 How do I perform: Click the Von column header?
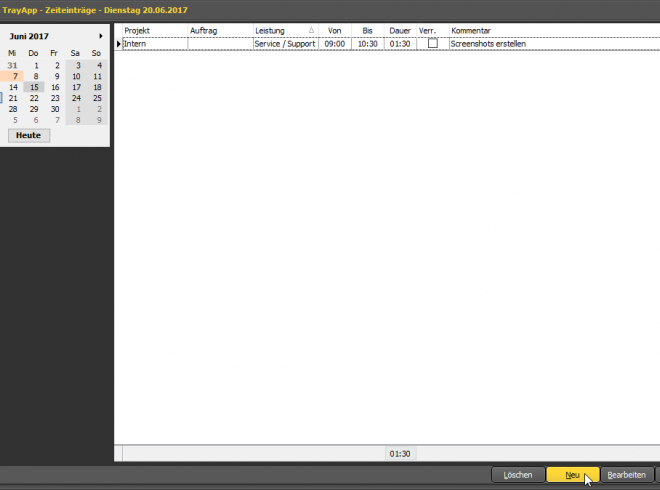click(x=335, y=31)
